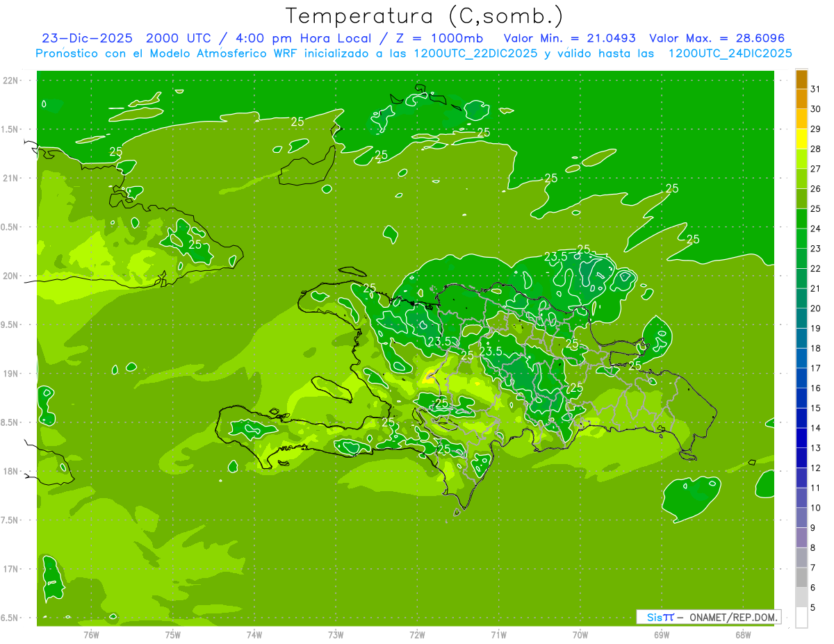Click the '1200UTC_24DIC2025' valid-until time
Image resolution: width=834 pixels, height=644 pixels.
730,53
